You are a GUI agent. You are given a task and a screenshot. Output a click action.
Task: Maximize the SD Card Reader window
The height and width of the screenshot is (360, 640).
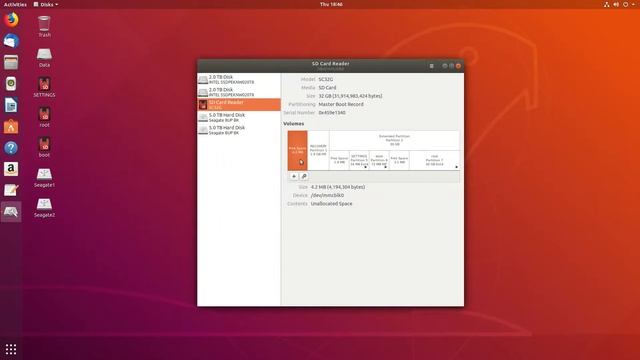[451, 66]
